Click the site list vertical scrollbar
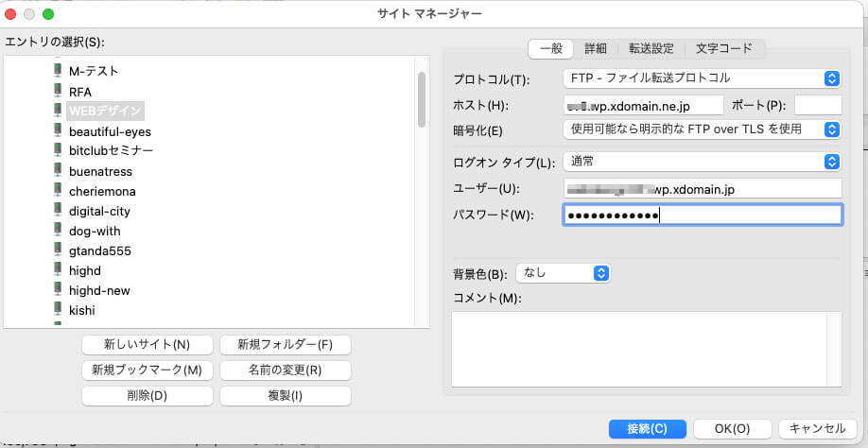 [x=421, y=99]
